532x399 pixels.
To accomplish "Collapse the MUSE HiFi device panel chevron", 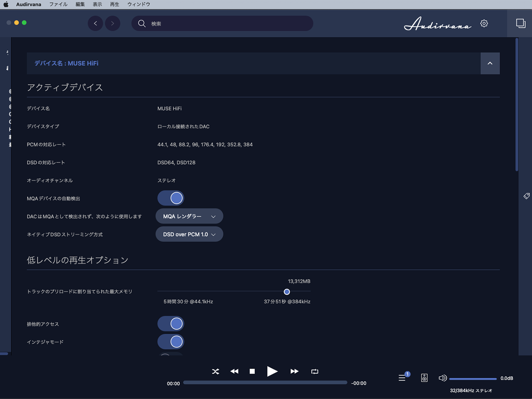I will [490, 63].
